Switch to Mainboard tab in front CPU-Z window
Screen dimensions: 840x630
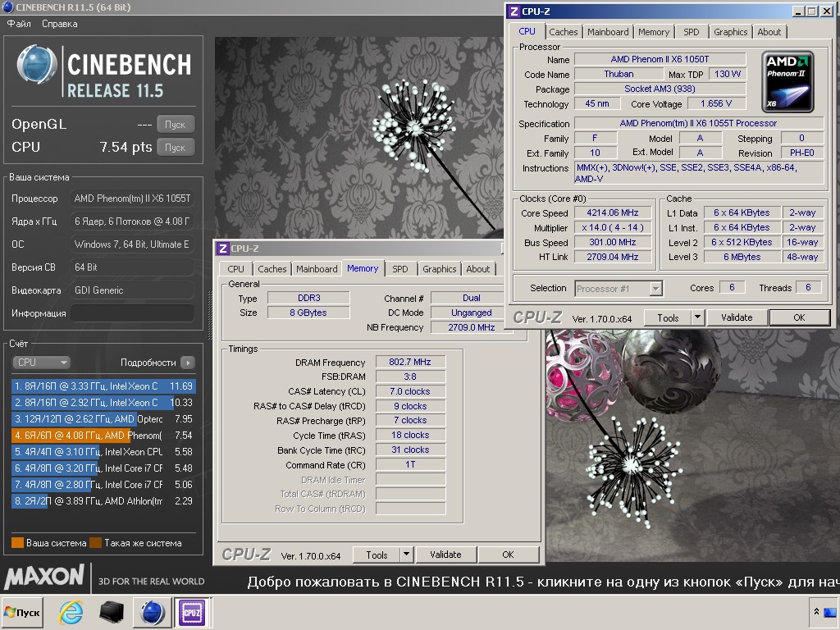pyautogui.click(x=608, y=32)
